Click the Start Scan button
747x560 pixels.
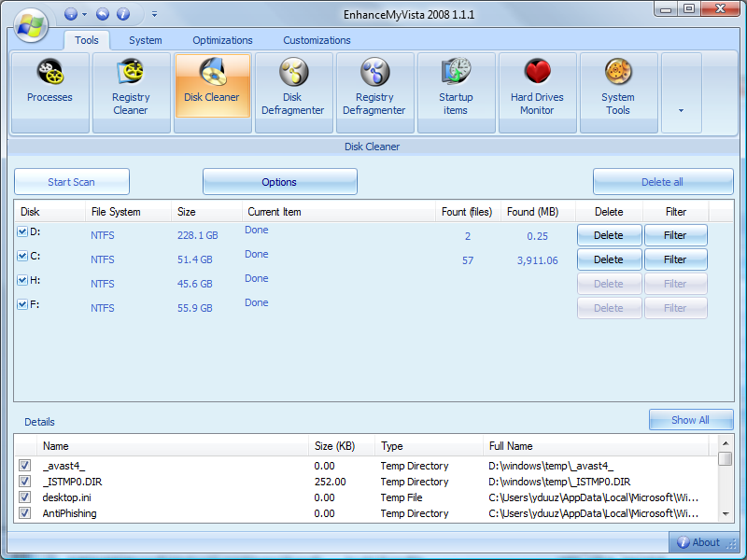72,182
